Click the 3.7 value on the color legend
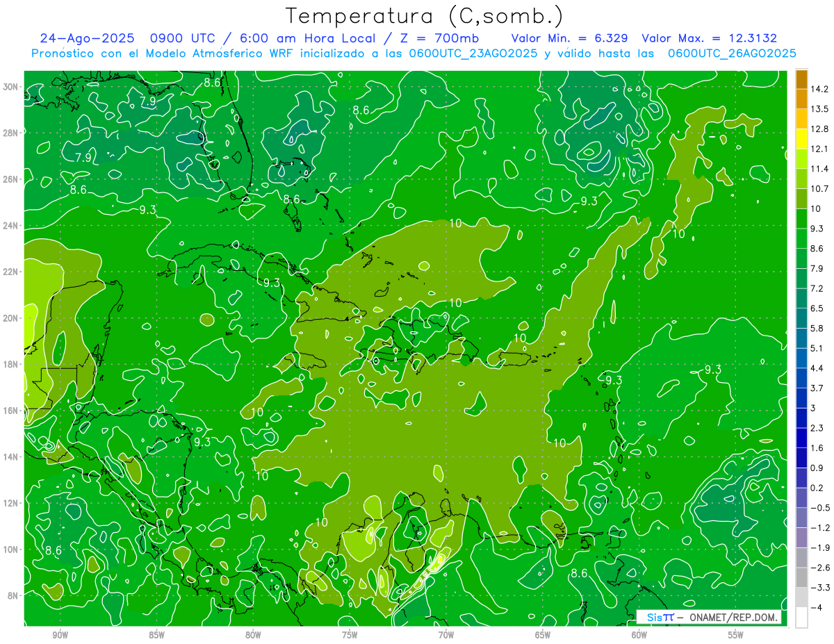 click(x=817, y=388)
